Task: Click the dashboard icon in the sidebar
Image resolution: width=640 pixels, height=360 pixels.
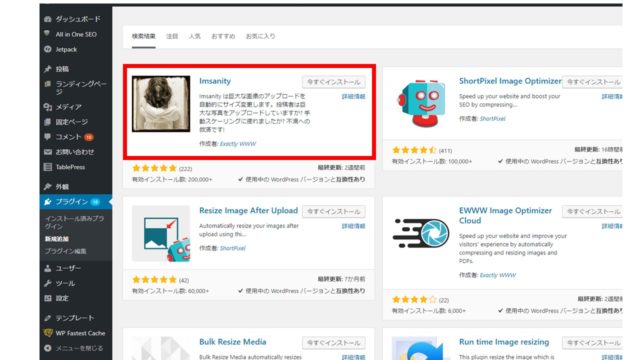Action: pyautogui.click(x=48, y=19)
